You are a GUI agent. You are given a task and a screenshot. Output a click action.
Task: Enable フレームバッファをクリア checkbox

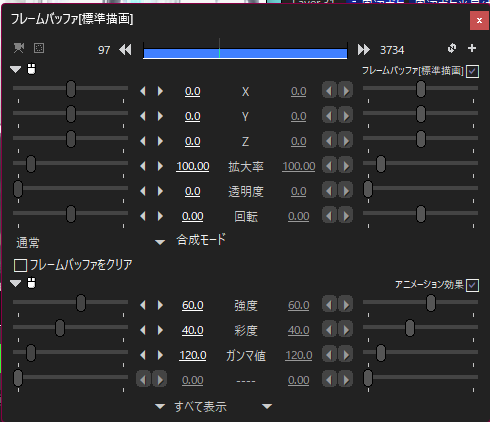(x=20, y=266)
